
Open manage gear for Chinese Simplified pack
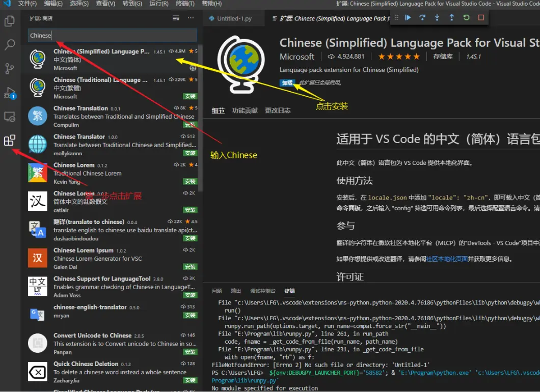(x=193, y=68)
